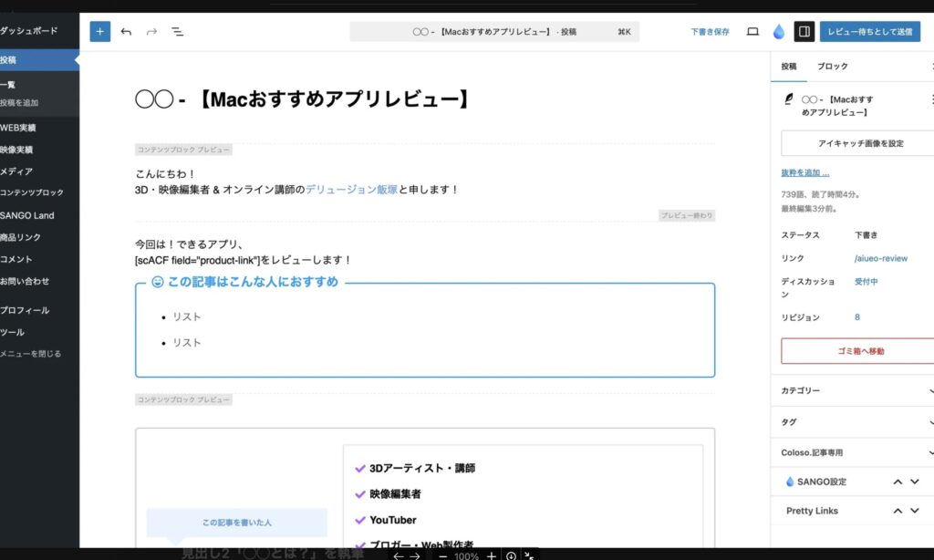This screenshot has height=560, width=934.
Task: Click the レビュー待ちとして送信 button
Action: 869,31
